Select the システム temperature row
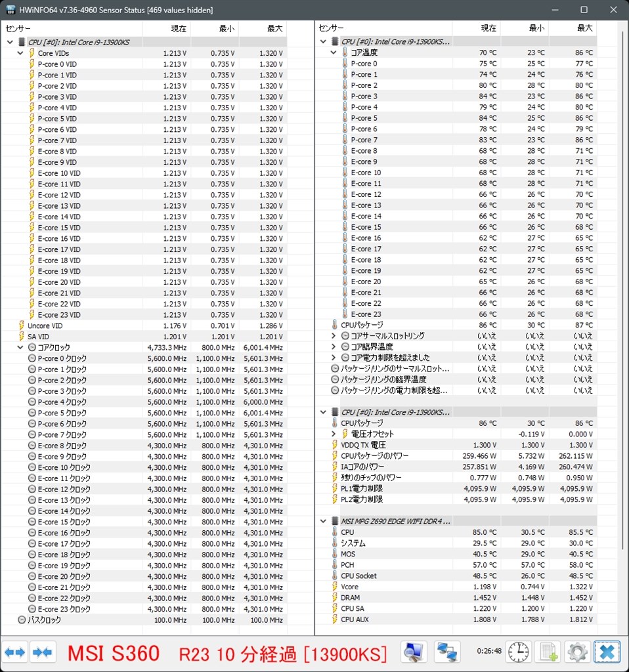The width and height of the screenshot is (629, 672). point(456,543)
